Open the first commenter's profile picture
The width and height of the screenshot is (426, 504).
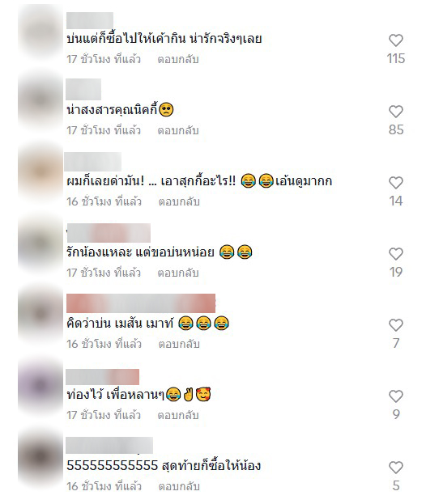pyautogui.click(x=40, y=32)
